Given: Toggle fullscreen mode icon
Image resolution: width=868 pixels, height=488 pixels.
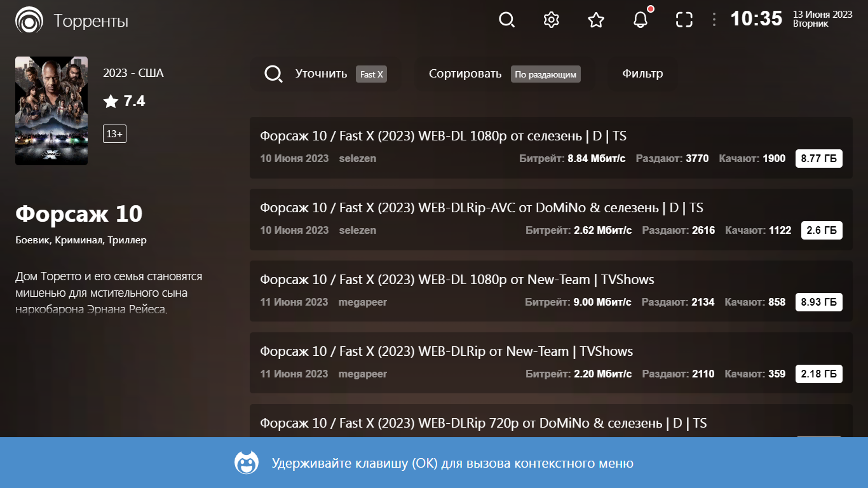Looking at the screenshot, I should click(684, 20).
